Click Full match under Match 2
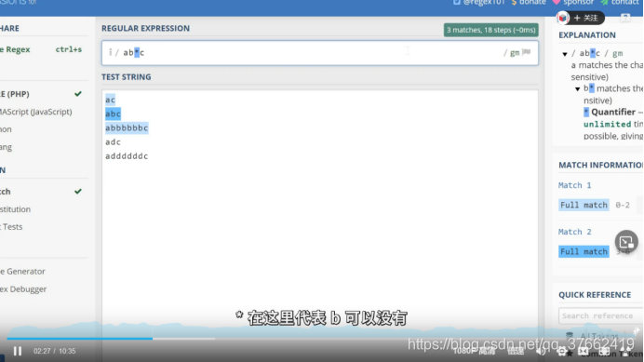 584,251
